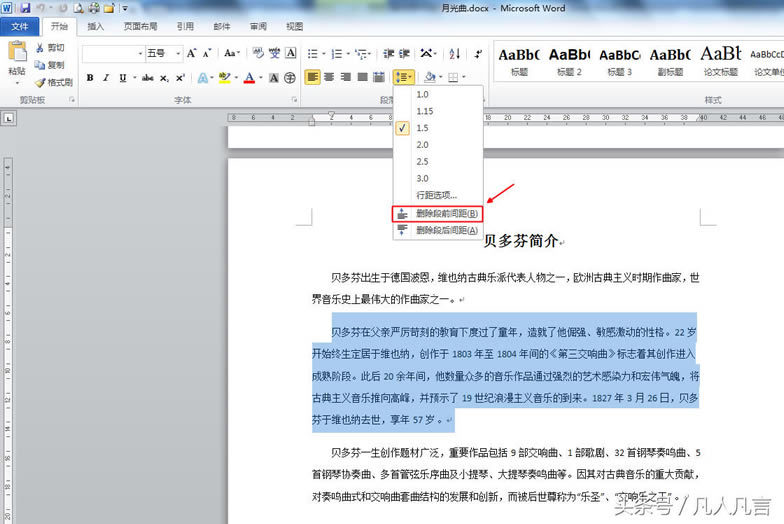This screenshot has width=784, height=524.
Task: Click the 贝多芬简介 document title text
Action: [520, 241]
